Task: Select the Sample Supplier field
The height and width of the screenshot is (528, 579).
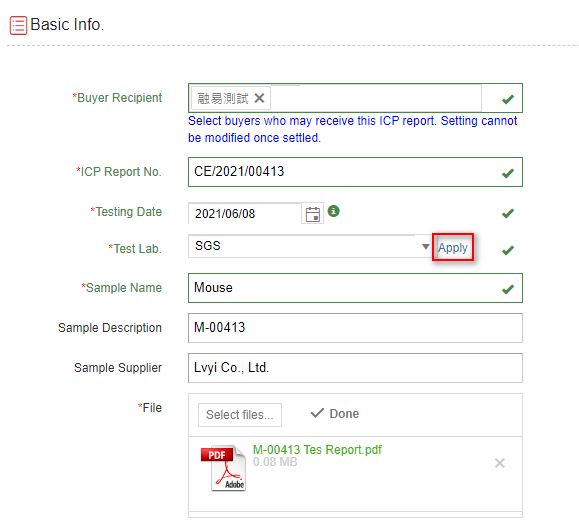Action: point(355,368)
